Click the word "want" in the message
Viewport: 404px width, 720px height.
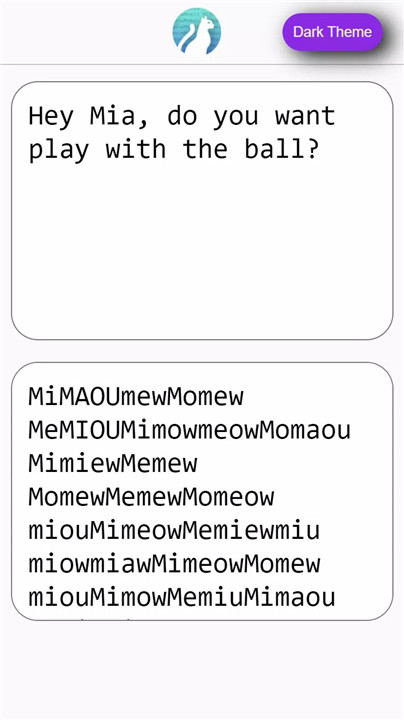pos(305,116)
